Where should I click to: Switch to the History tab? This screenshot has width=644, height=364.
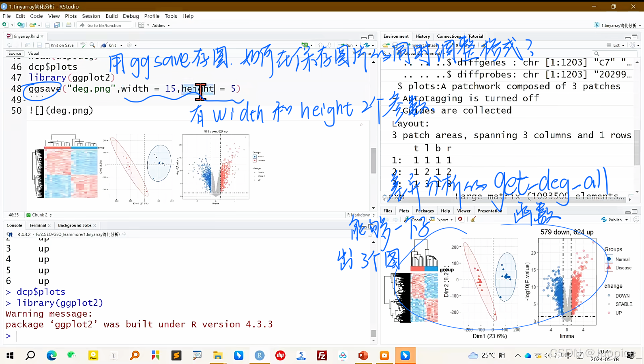[x=423, y=36]
